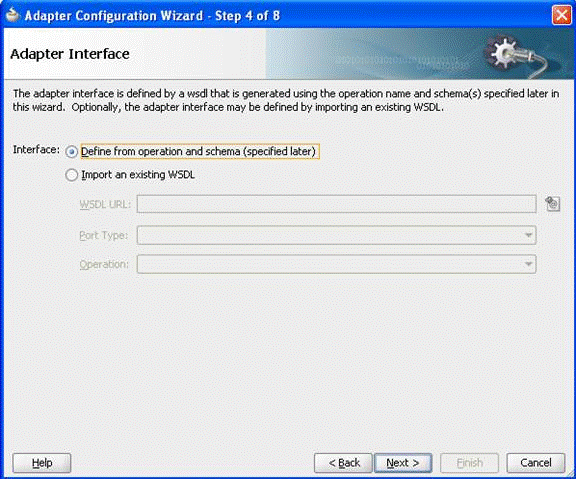Image resolution: width=576 pixels, height=479 pixels.
Task: Select Define from operation and schema option
Action: (x=71, y=152)
